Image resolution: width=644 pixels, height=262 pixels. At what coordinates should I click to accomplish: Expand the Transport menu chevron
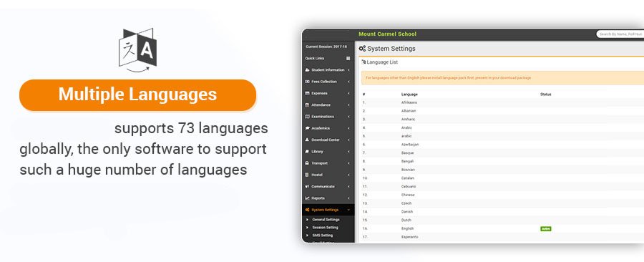(x=348, y=163)
